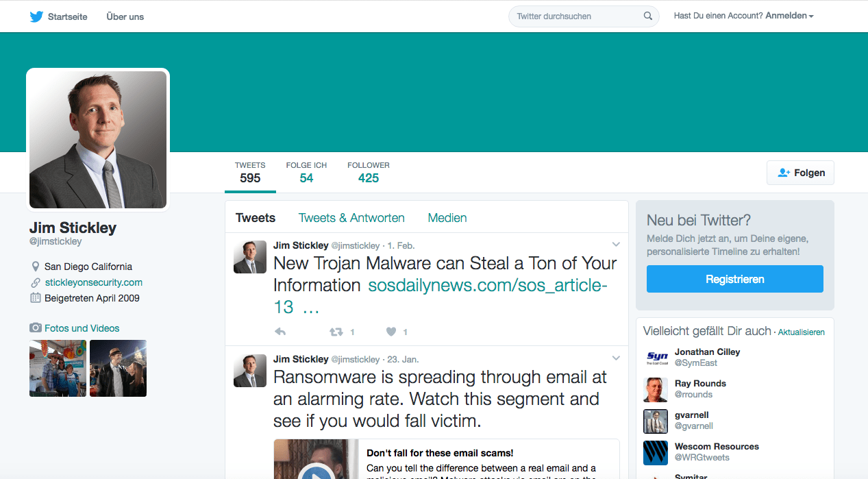This screenshot has height=479, width=868.
Task: Show the 595 Tweets count
Action: pyautogui.click(x=250, y=173)
